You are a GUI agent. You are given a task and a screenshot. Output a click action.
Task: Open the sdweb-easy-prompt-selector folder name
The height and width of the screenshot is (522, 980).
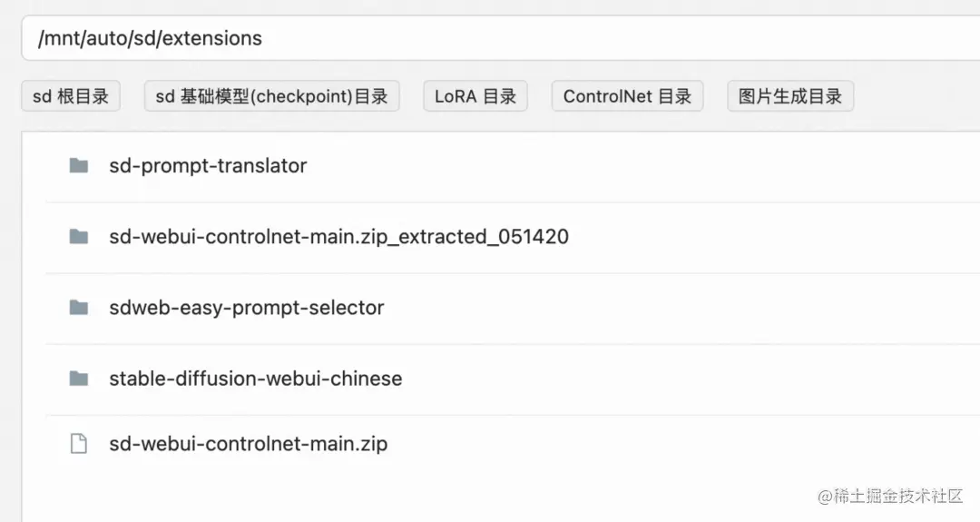(x=246, y=308)
